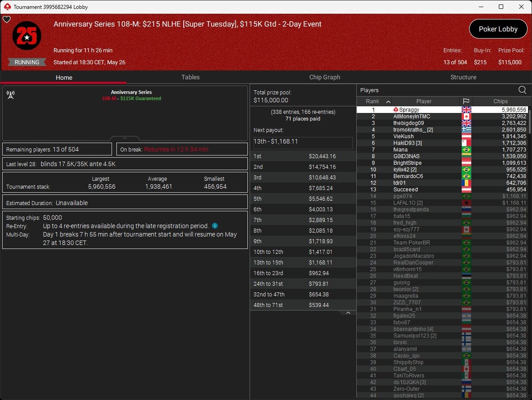Sort by the Chips column header
Image resolution: width=532 pixels, height=400 pixels.
(x=501, y=101)
